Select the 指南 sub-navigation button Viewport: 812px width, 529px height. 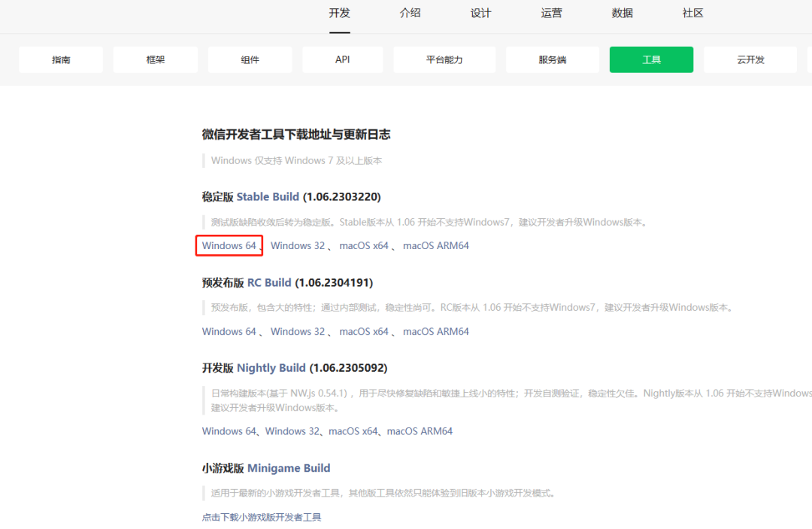tap(61, 59)
